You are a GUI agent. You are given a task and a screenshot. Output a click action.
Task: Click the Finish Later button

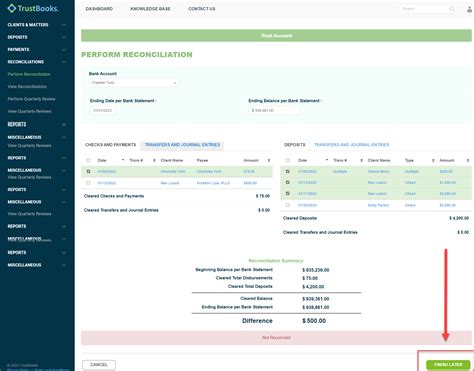(x=448, y=365)
